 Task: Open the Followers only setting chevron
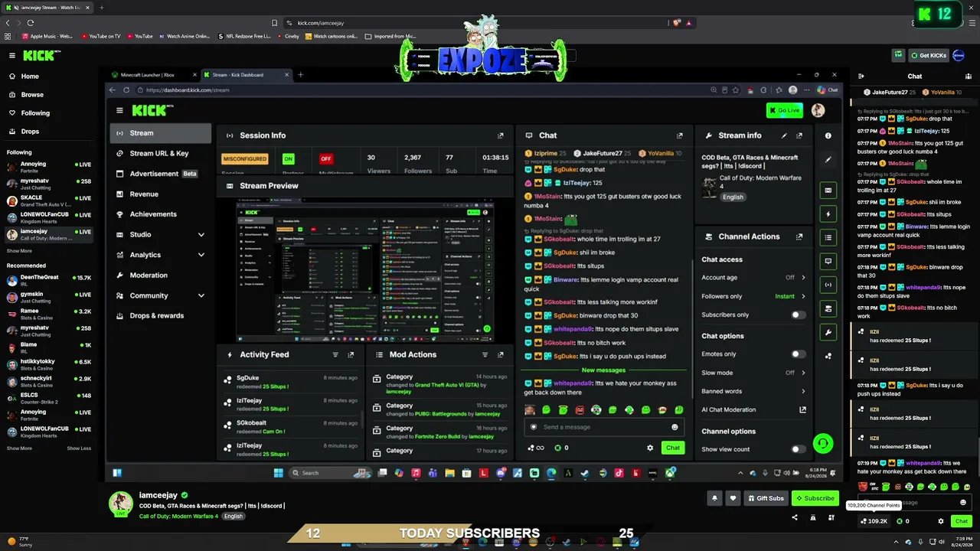pos(803,296)
